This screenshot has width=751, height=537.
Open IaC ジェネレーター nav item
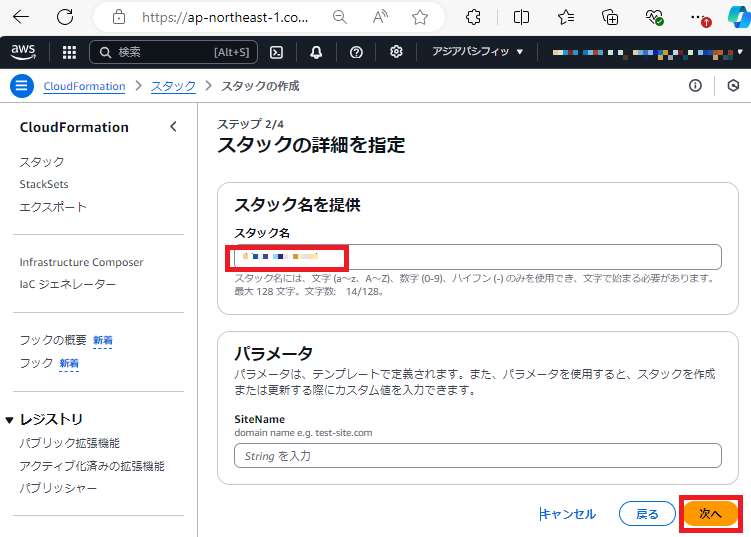[68, 285]
